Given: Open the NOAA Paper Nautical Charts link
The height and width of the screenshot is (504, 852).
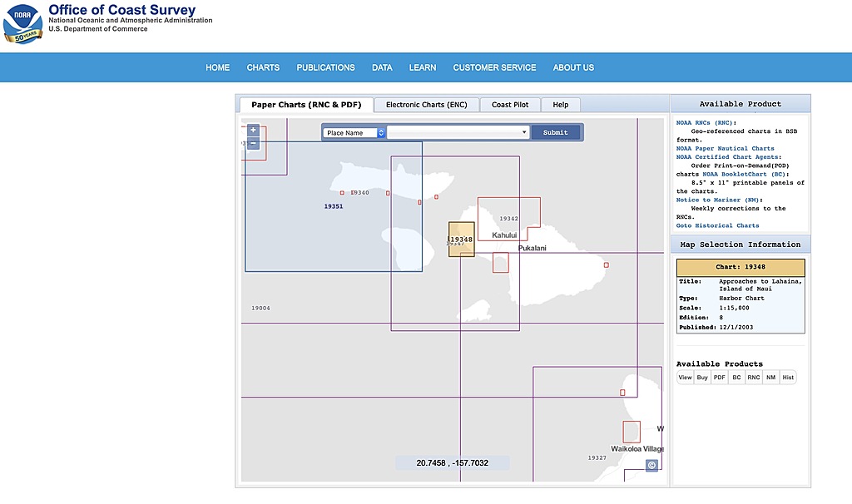Looking at the screenshot, I should [x=725, y=148].
